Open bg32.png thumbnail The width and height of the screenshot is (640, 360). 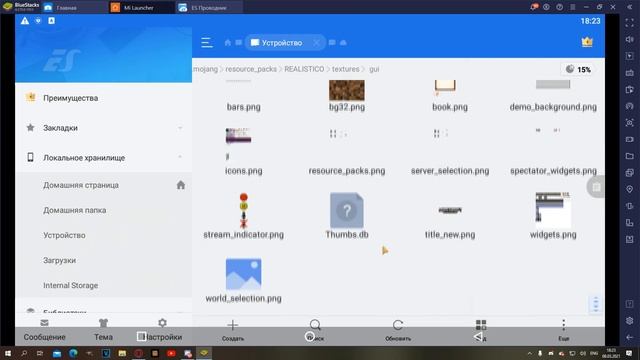click(347, 90)
